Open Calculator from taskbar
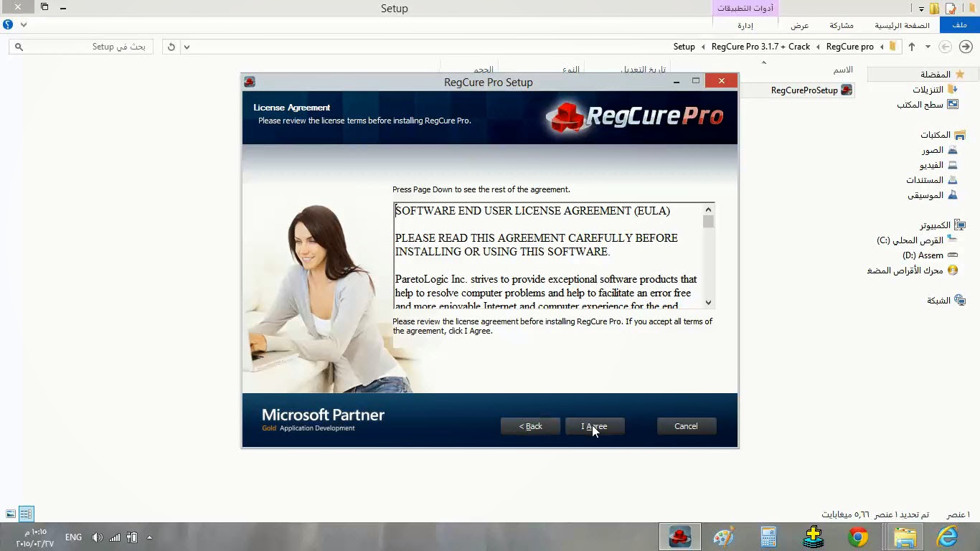The height and width of the screenshot is (551, 980). 768,537
